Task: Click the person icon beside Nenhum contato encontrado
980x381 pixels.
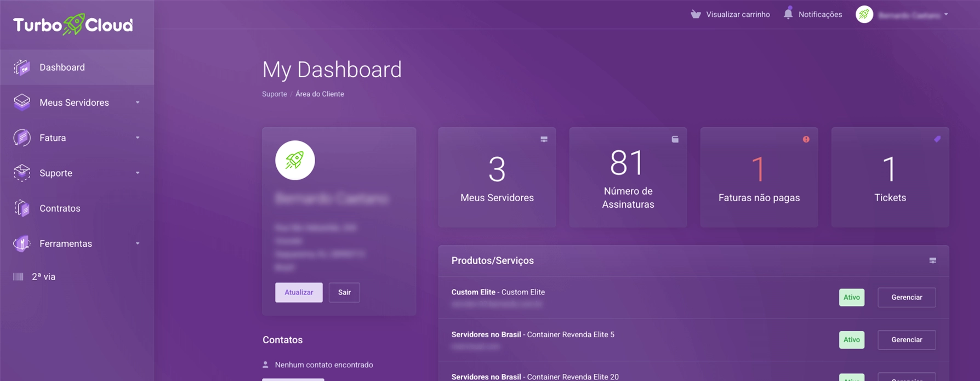Action: point(266,365)
